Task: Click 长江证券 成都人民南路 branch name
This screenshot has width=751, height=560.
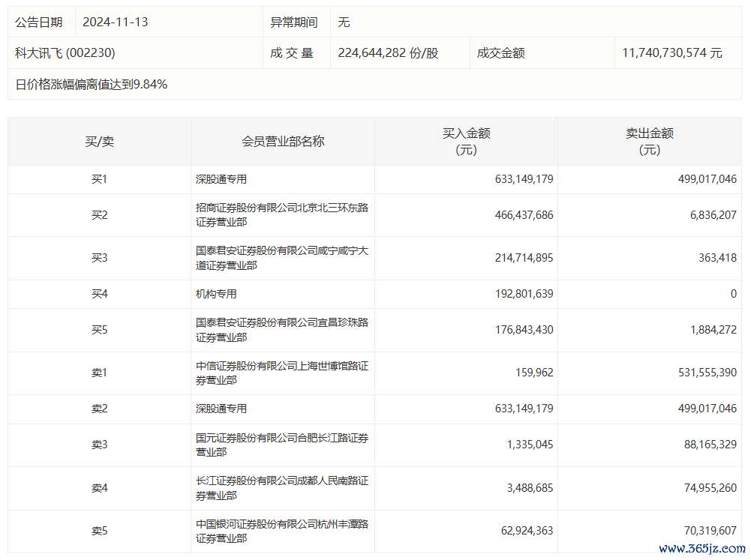Action: [x=282, y=488]
